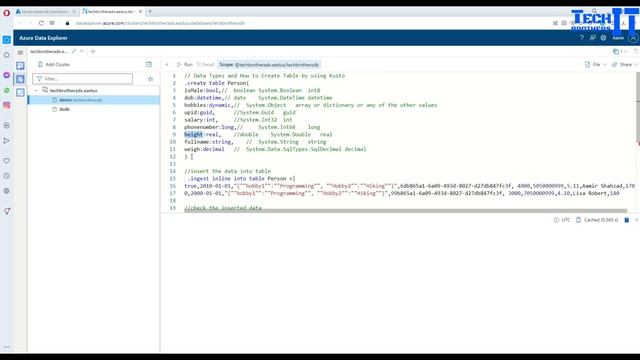This screenshot has height=360, width=640.
Task: Click the editor vertical scrollbar
Action: coord(638,107)
